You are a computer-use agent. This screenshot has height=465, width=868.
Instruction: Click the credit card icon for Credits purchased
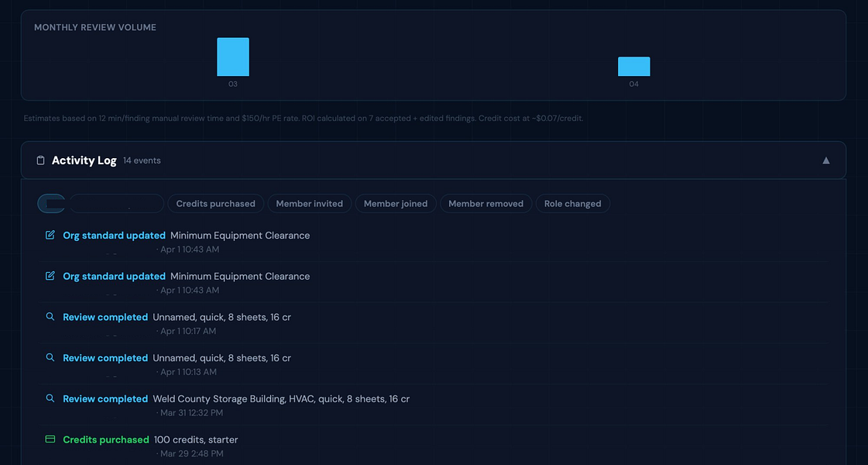(50, 439)
